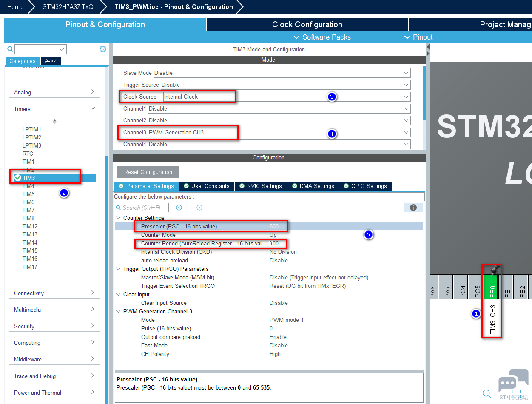Collapse the Counter Settings section
This screenshot has height=404, width=532.
pos(118,218)
